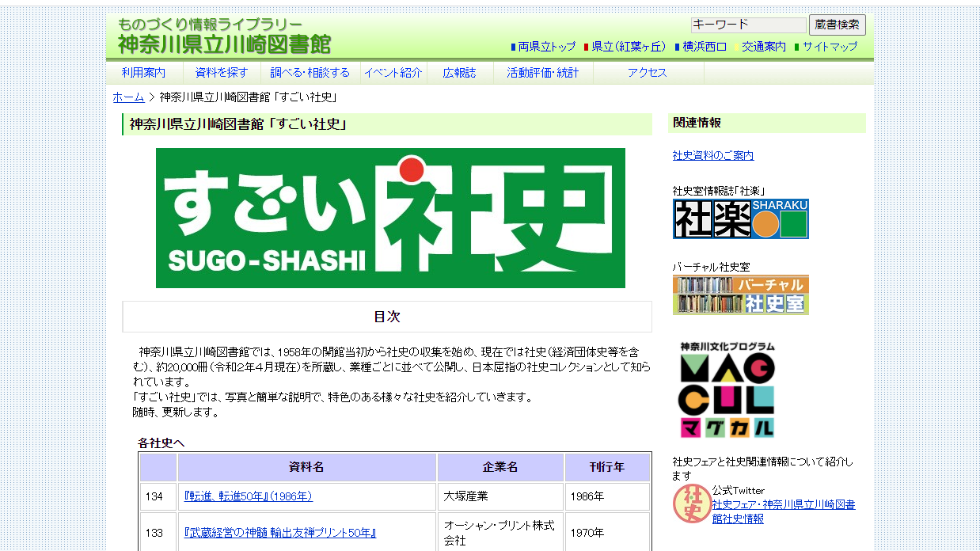Screen dimensions: 980x551
Task: Open the MAGCUL マグカル banner
Action: click(727, 389)
